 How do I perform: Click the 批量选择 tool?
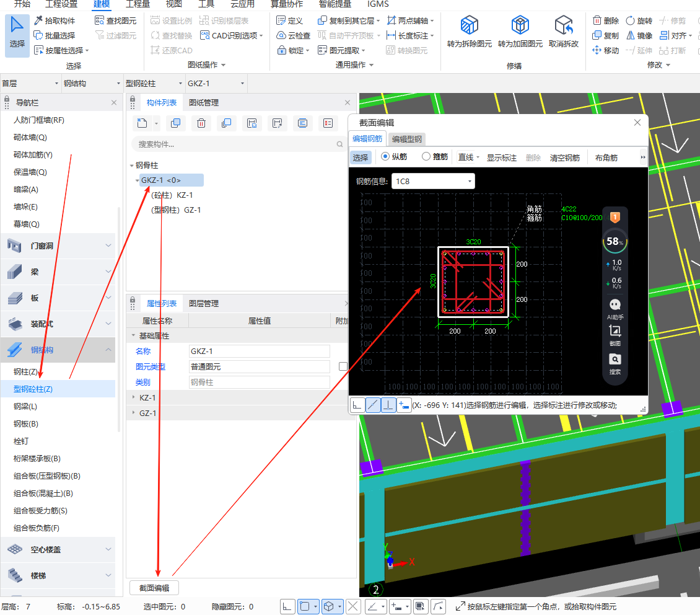click(x=55, y=35)
